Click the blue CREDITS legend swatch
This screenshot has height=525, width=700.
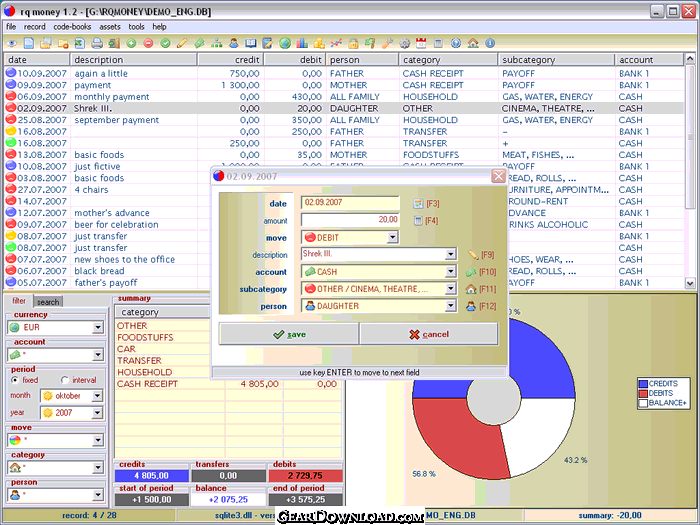pyautogui.click(x=643, y=384)
